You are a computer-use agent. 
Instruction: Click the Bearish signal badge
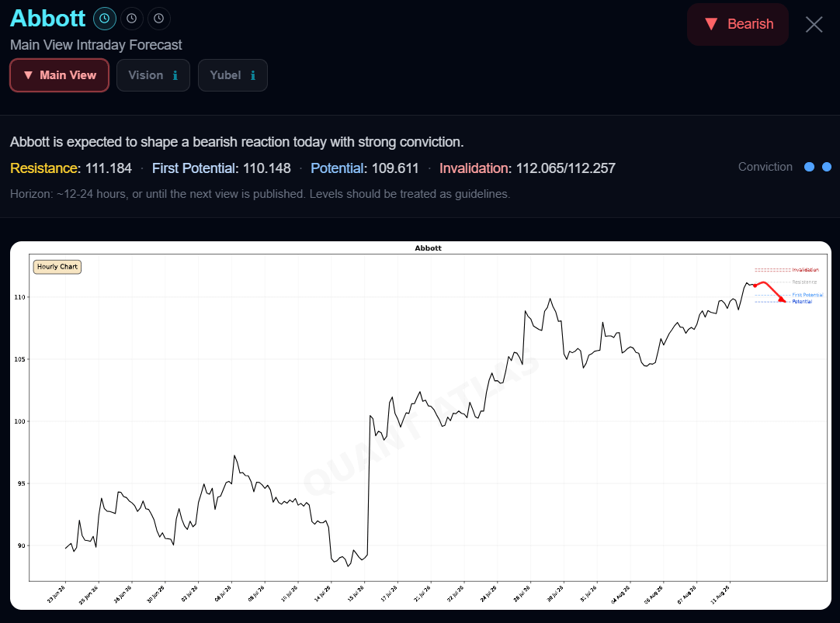tap(738, 24)
